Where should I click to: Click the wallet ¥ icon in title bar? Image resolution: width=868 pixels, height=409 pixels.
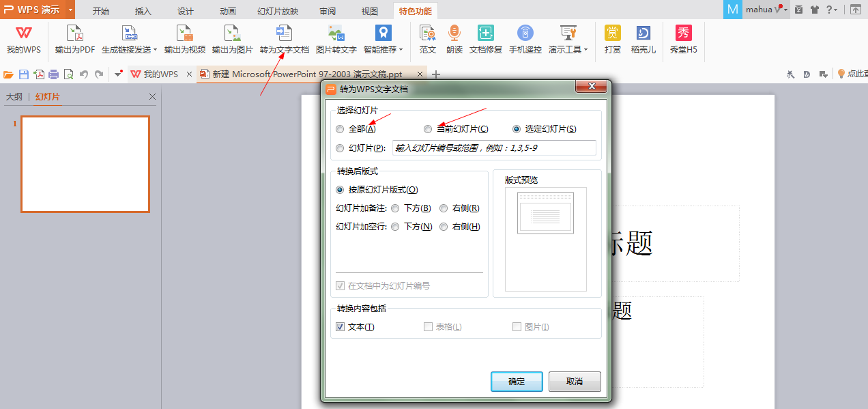click(799, 10)
